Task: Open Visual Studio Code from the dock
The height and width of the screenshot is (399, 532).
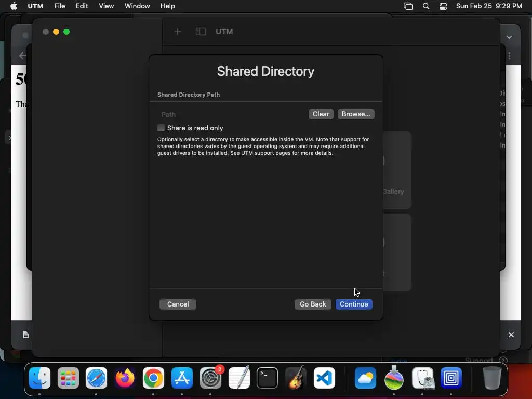Action: pyautogui.click(x=324, y=378)
